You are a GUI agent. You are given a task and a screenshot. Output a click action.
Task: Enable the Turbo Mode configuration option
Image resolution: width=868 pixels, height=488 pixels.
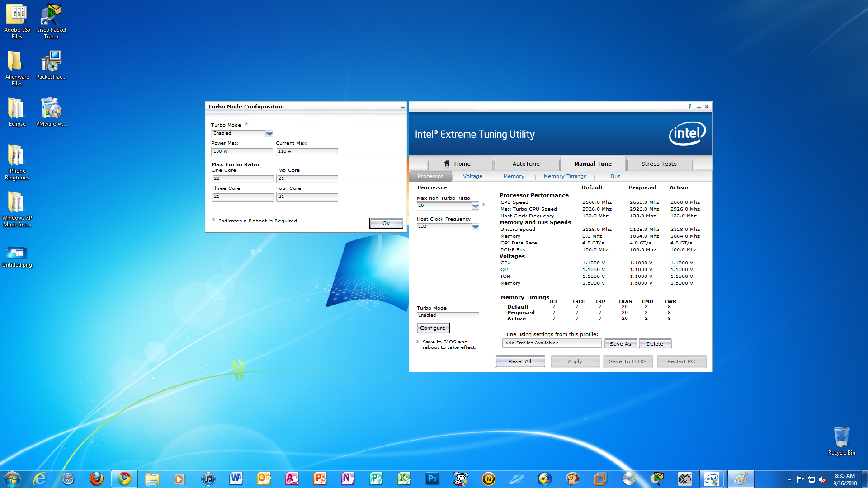pyautogui.click(x=241, y=133)
